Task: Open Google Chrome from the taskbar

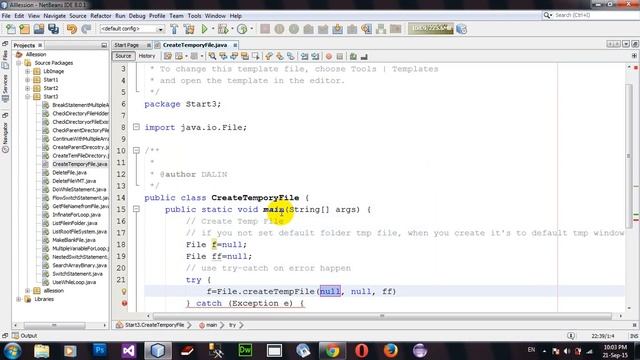Action: 332,350
